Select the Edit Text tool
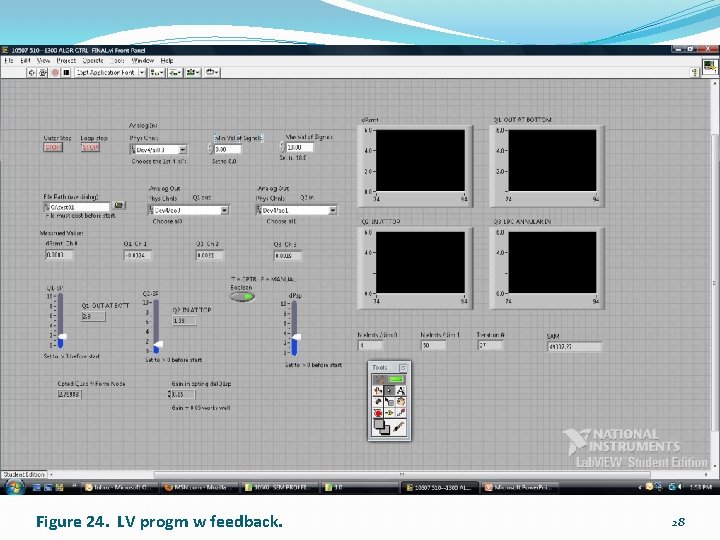 point(401,391)
